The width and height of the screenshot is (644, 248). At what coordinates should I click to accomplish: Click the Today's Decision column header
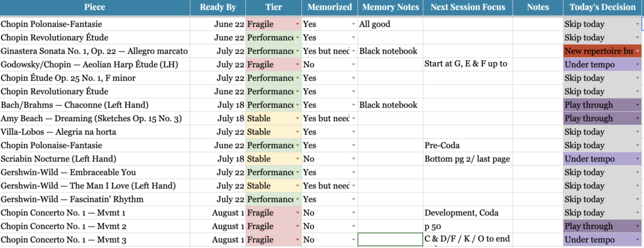coord(602,8)
